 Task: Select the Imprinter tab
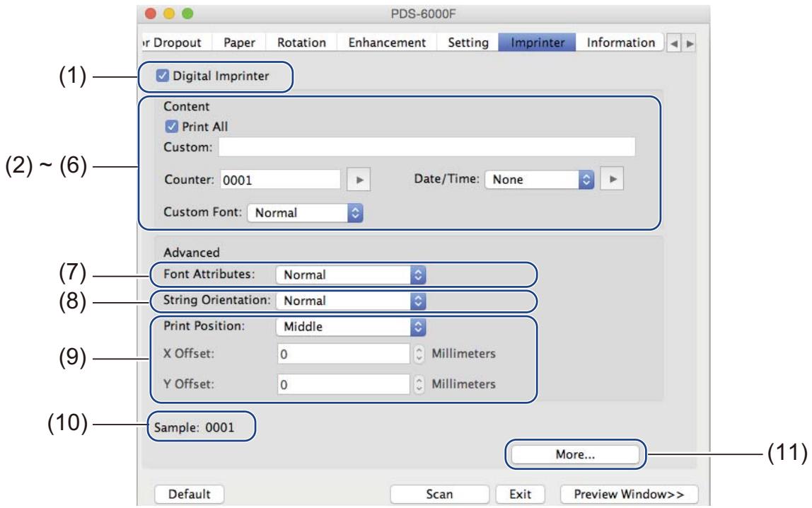pos(537,42)
